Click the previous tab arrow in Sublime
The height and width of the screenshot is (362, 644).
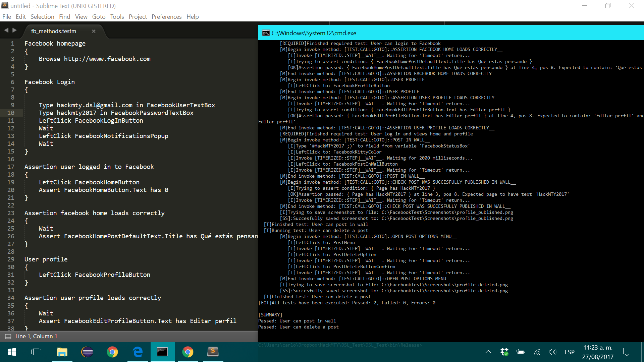pos(6,31)
